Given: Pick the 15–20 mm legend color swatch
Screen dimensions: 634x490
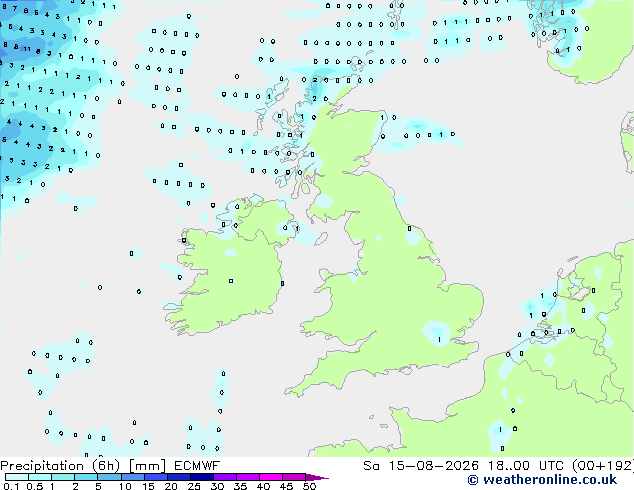Looking at the screenshot, I should pos(156,477).
